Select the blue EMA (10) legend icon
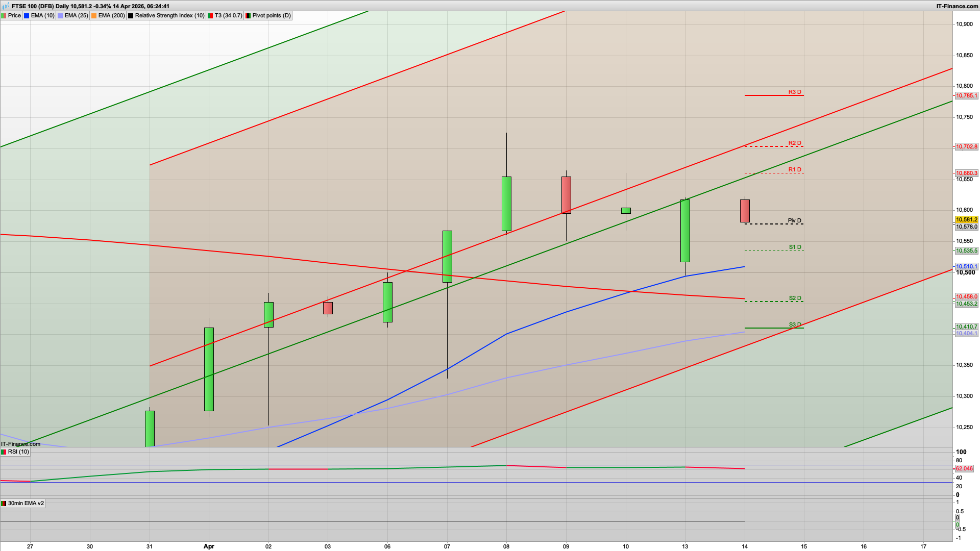Image resolution: width=980 pixels, height=551 pixels. (x=27, y=15)
